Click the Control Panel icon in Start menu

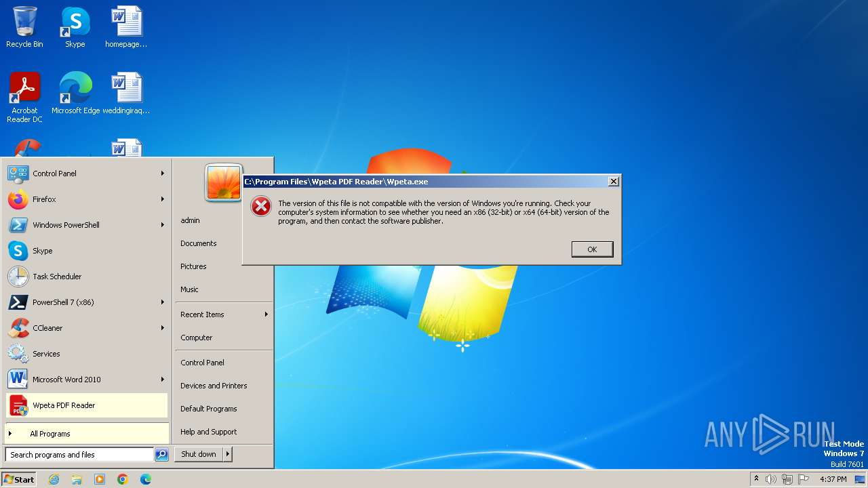click(18, 174)
